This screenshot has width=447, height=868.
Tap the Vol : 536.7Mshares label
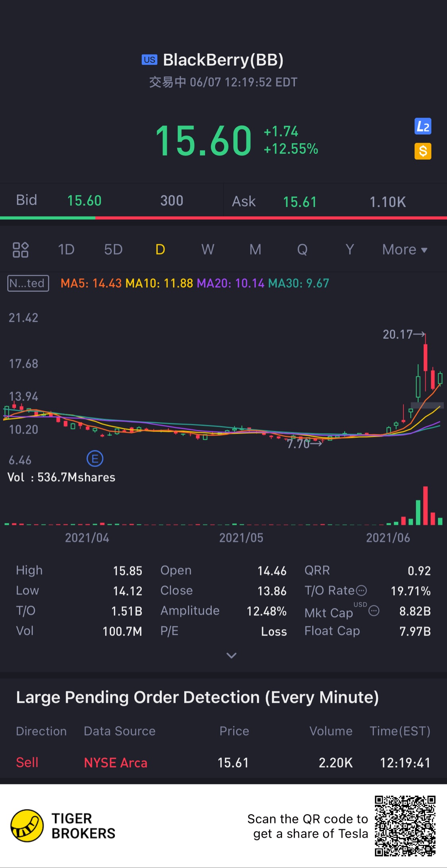point(62,477)
